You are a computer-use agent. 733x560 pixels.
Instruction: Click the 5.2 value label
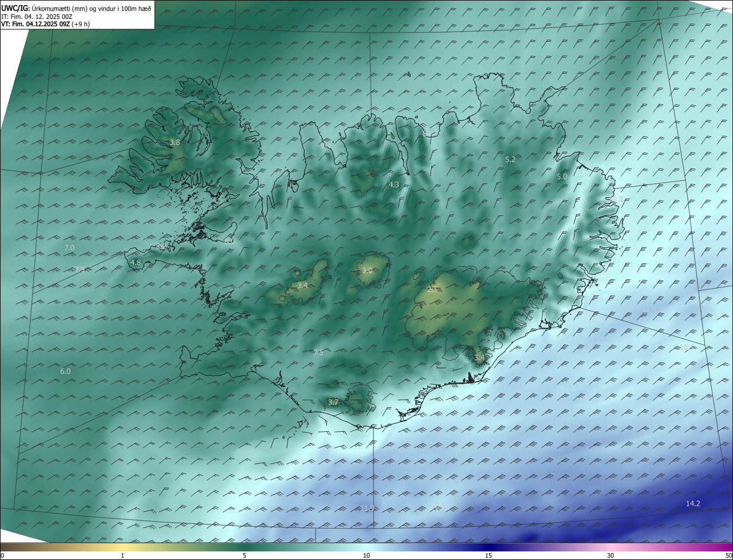[x=510, y=160]
